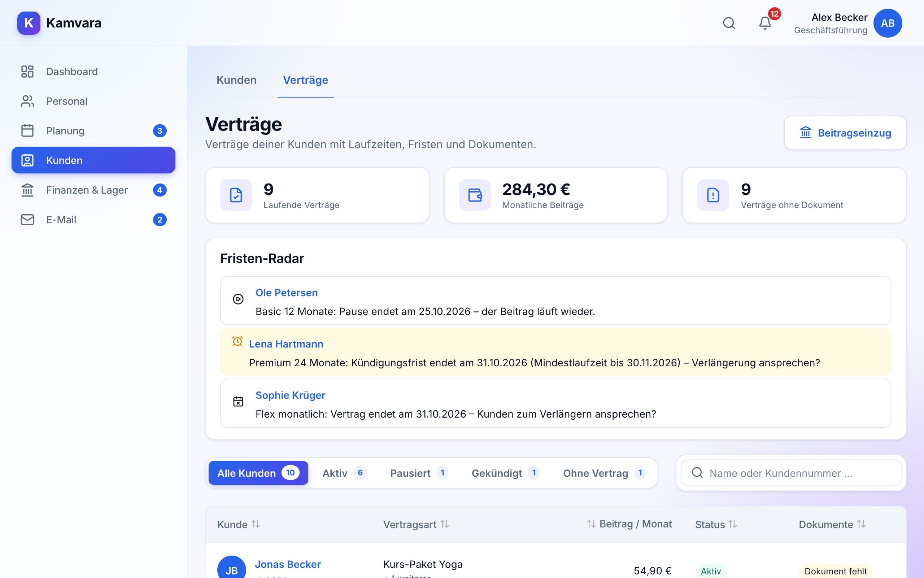The width and height of the screenshot is (924, 578).
Task: Click Kurs-Paket Yoga contract type cell
Action: 423,564
